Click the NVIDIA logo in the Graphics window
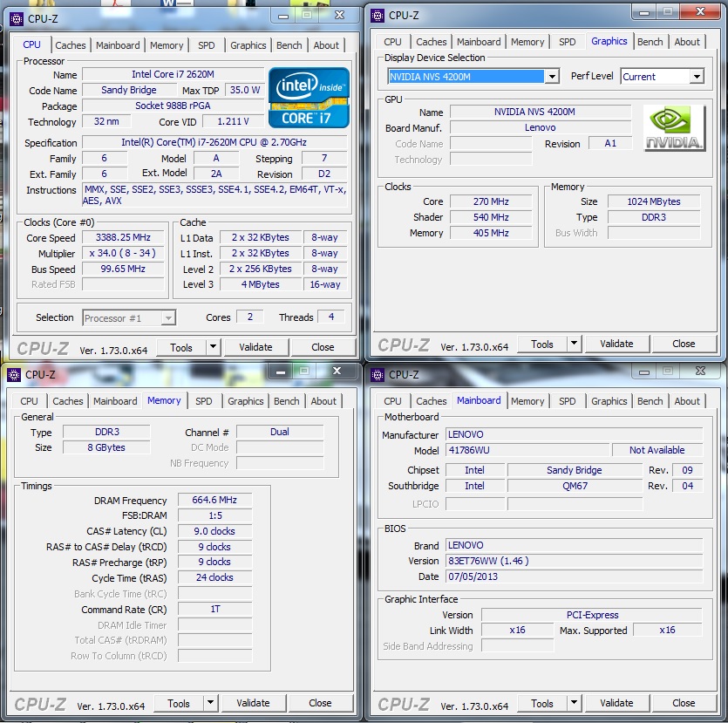Screen dimensions: 728x723 [675, 127]
